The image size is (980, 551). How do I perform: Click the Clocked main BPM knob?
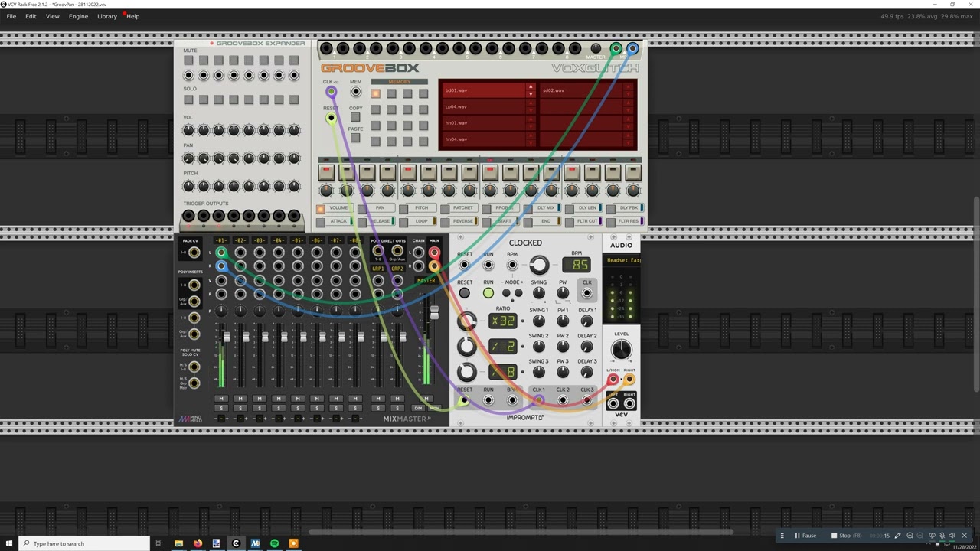coord(539,266)
